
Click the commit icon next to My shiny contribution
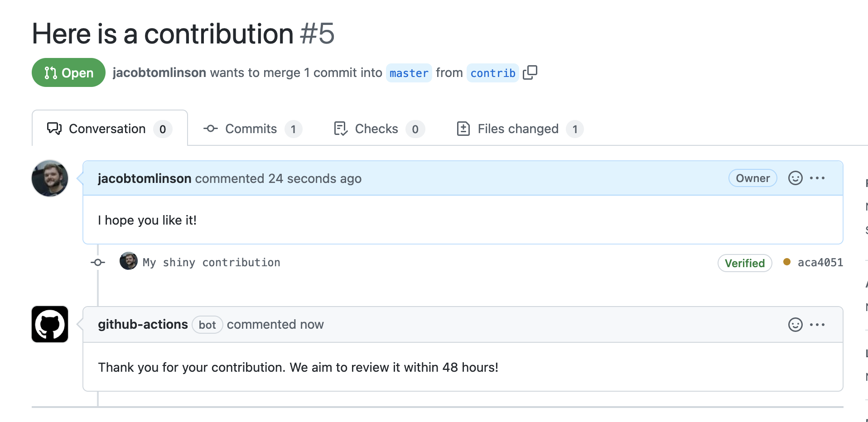tap(97, 262)
